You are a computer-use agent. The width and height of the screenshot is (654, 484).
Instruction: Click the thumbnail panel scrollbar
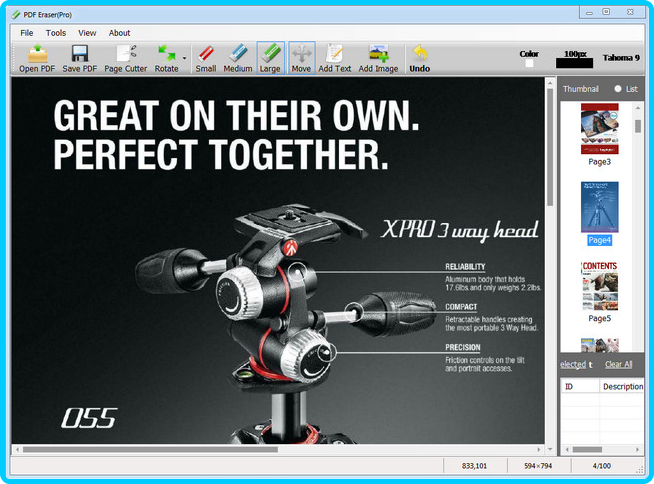click(638, 126)
